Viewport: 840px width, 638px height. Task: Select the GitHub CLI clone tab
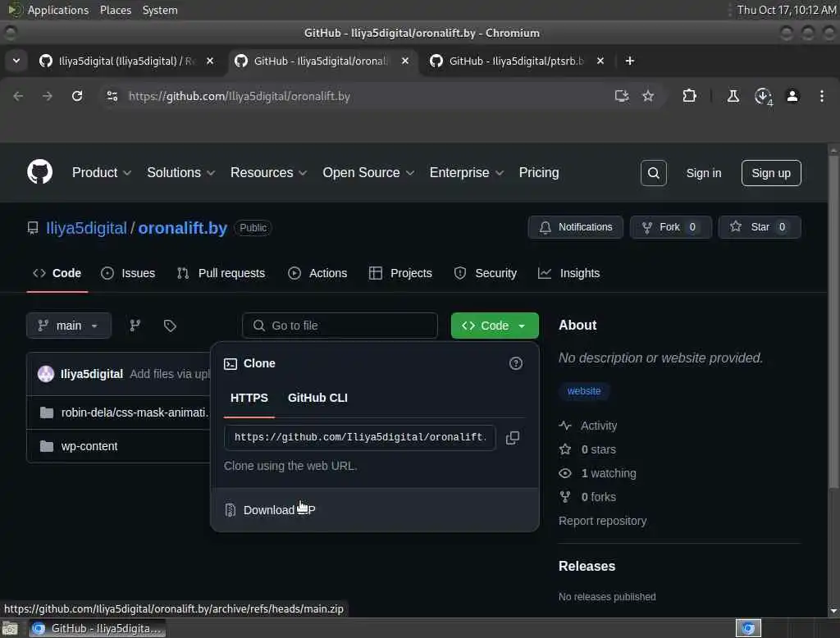pyautogui.click(x=317, y=398)
